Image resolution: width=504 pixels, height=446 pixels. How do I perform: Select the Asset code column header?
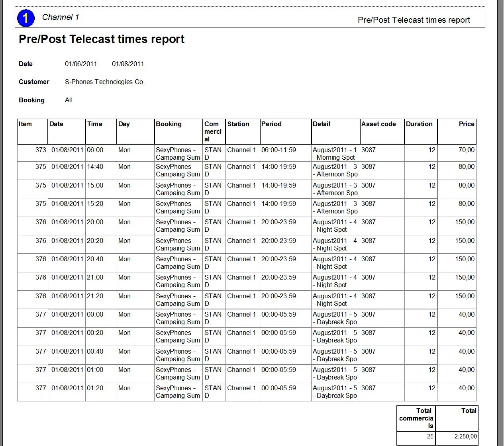point(378,124)
